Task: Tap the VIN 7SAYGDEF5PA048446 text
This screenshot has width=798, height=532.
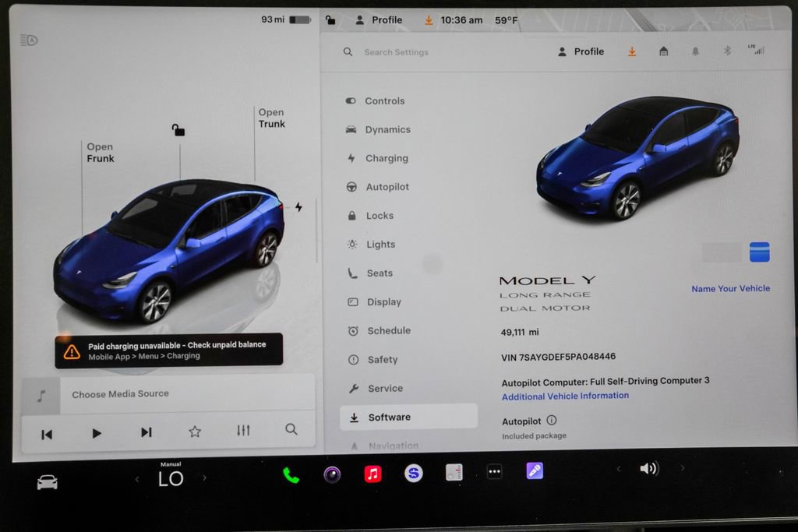Action: pos(558,357)
